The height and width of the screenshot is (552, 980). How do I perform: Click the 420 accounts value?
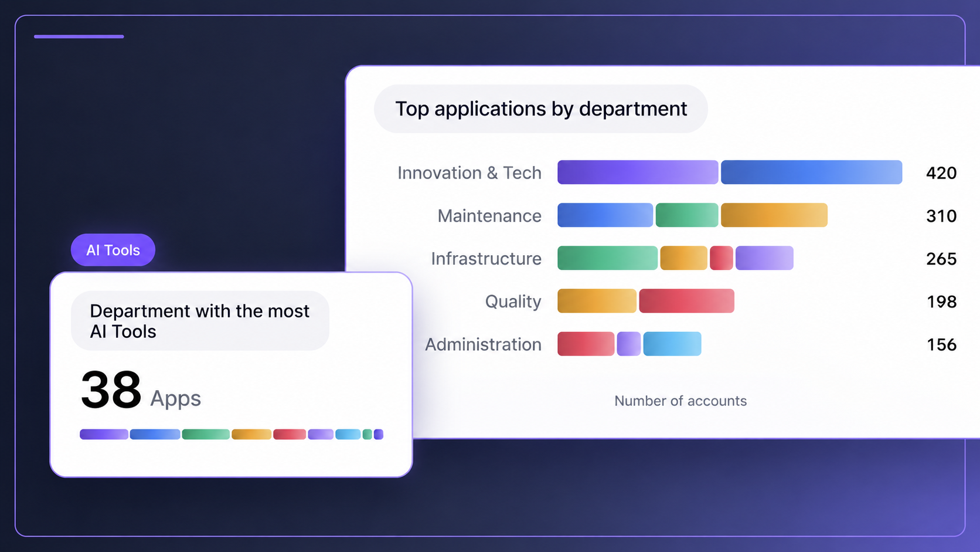[941, 173]
